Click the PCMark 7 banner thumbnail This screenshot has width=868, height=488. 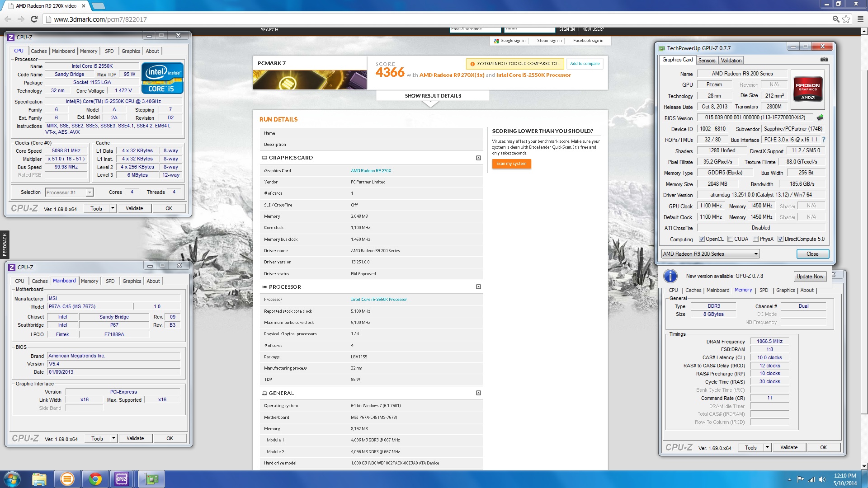coord(310,80)
